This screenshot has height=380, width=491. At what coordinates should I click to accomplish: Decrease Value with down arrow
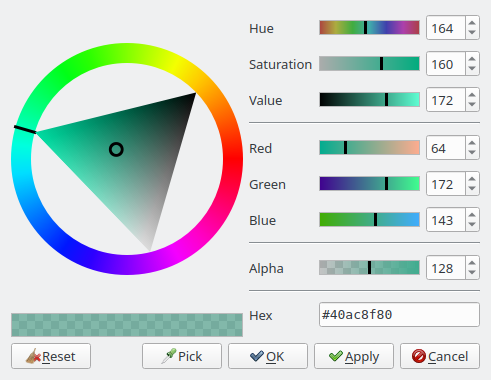[472, 104]
